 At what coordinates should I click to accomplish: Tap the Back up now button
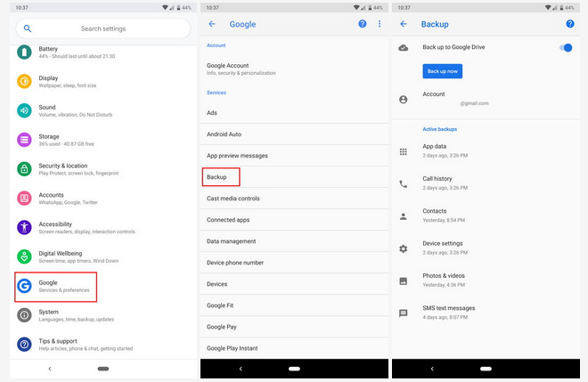coord(443,71)
